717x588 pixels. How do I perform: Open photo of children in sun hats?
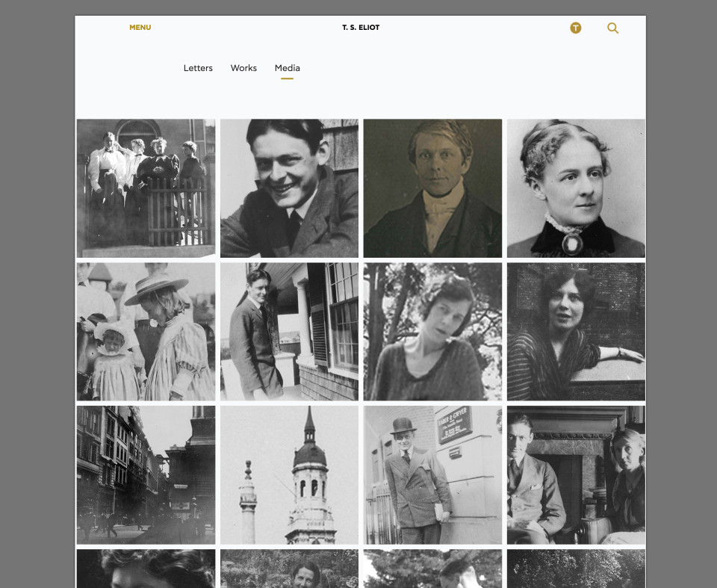tap(146, 332)
